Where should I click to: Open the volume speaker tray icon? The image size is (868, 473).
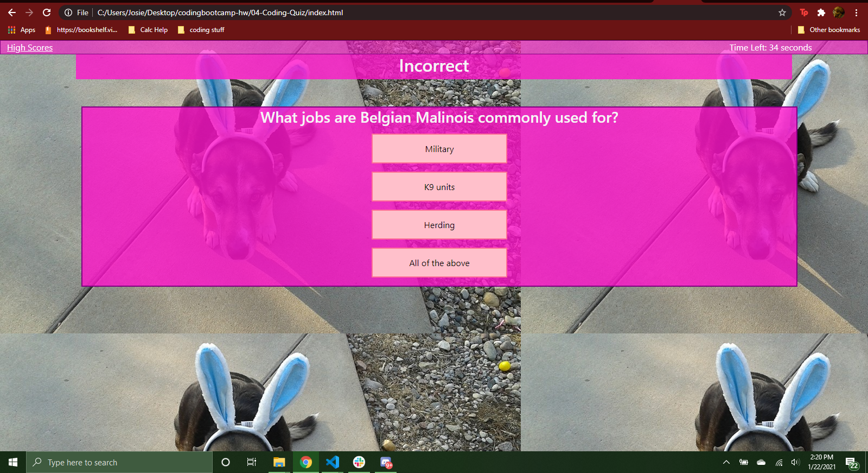(x=795, y=462)
